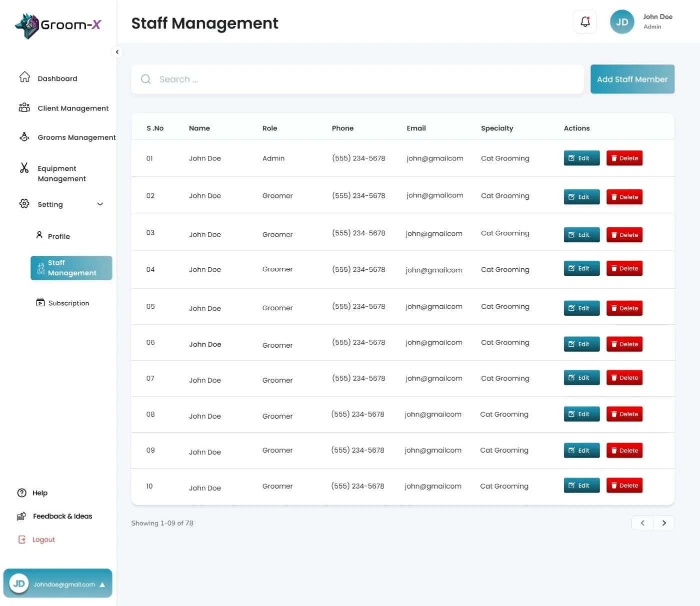
Task: Click the Logout icon
Action: (22, 540)
